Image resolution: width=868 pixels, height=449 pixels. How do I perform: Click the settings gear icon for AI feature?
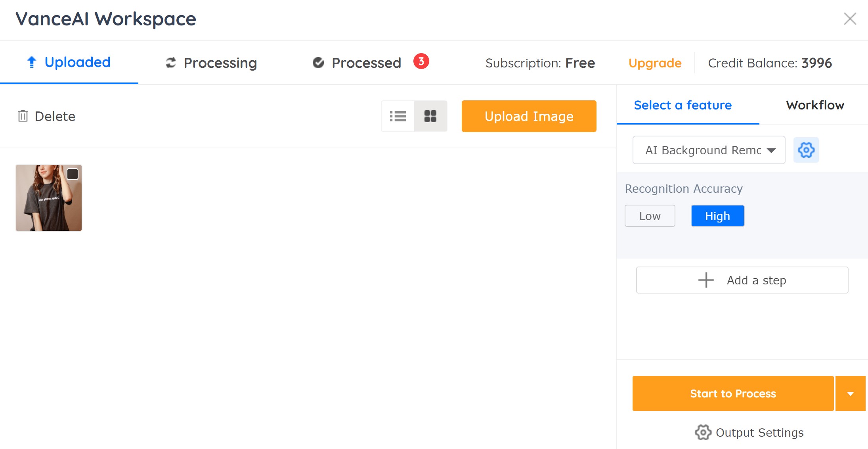pyautogui.click(x=806, y=150)
